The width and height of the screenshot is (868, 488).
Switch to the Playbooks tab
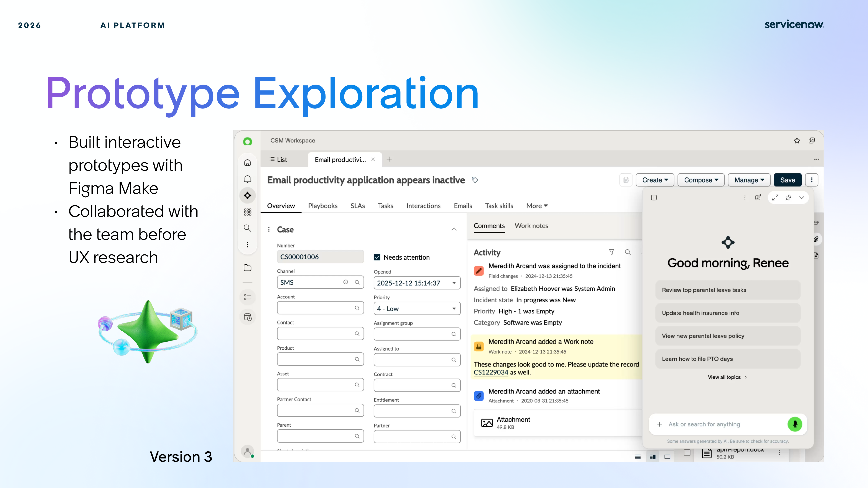click(x=322, y=206)
